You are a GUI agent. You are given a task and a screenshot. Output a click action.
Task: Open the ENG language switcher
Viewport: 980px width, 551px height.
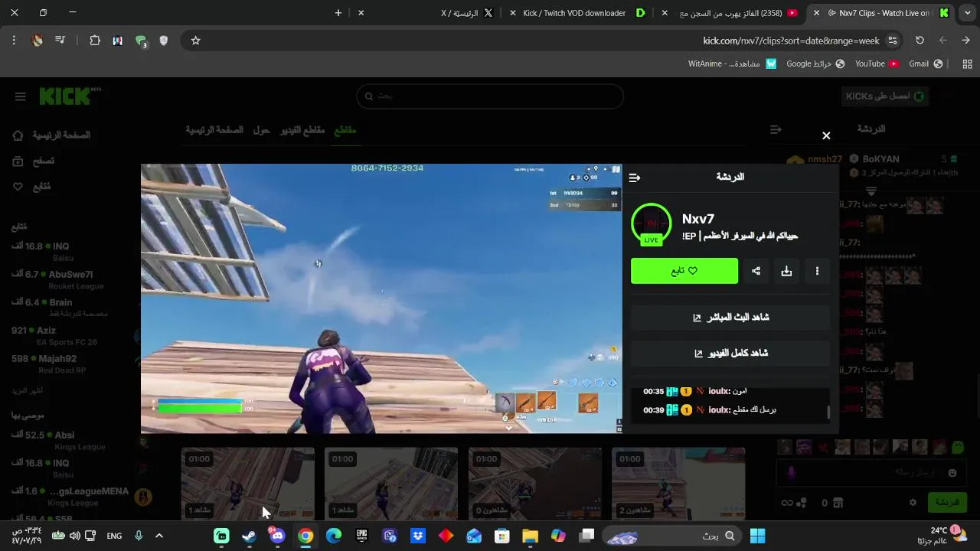coord(114,536)
